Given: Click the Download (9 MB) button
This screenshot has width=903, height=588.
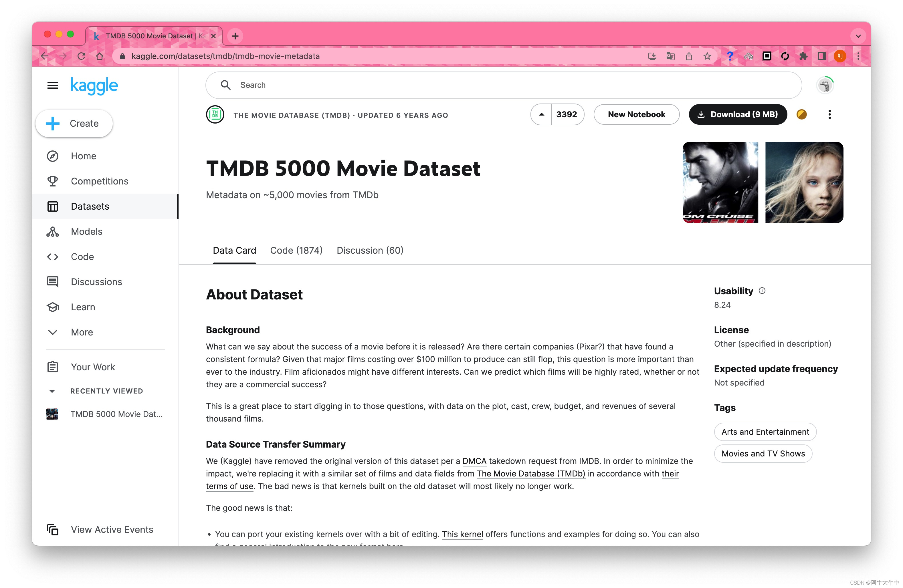Looking at the screenshot, I should coord(738,115).
